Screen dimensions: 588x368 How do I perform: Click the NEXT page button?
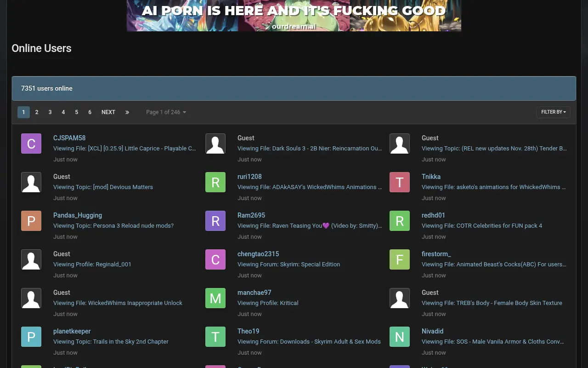click(108, 112)
